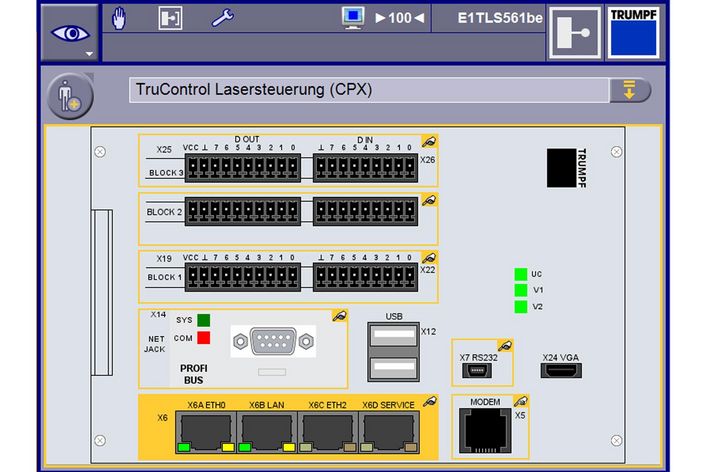
Task: Expand the TruControl Lasersteuerung (CPX) dropdown
Action: coord(370,90)
